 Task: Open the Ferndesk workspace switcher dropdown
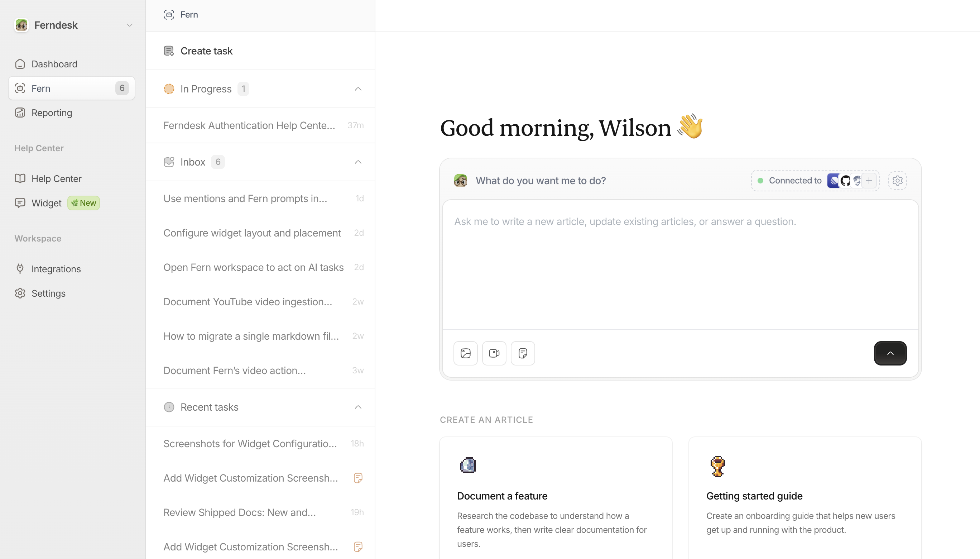[129, 25]
